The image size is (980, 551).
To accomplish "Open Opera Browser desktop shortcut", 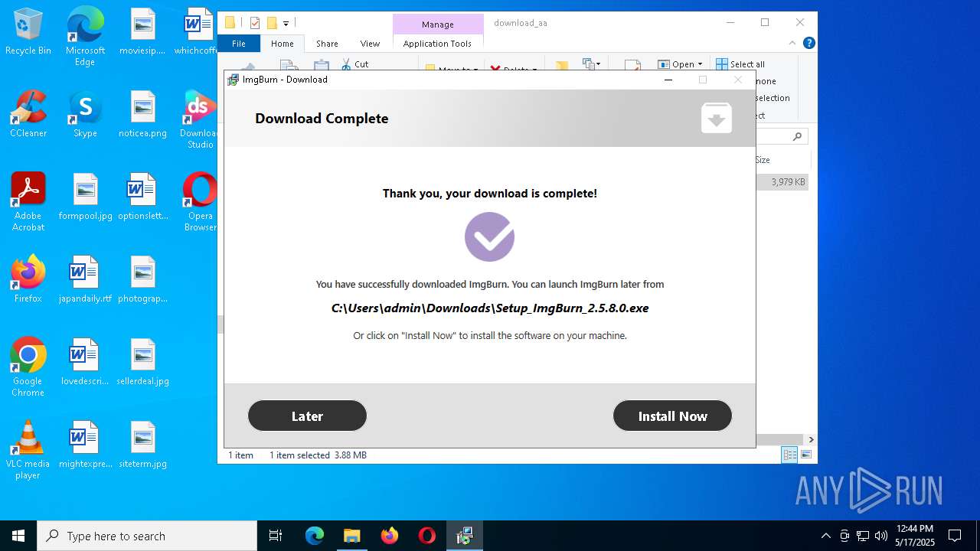I will [x=200, y=203].
